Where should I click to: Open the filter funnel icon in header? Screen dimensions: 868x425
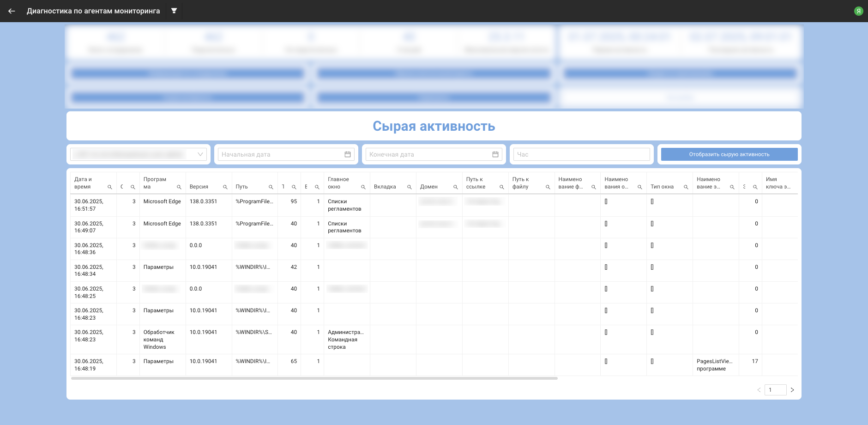click(174, 11)
